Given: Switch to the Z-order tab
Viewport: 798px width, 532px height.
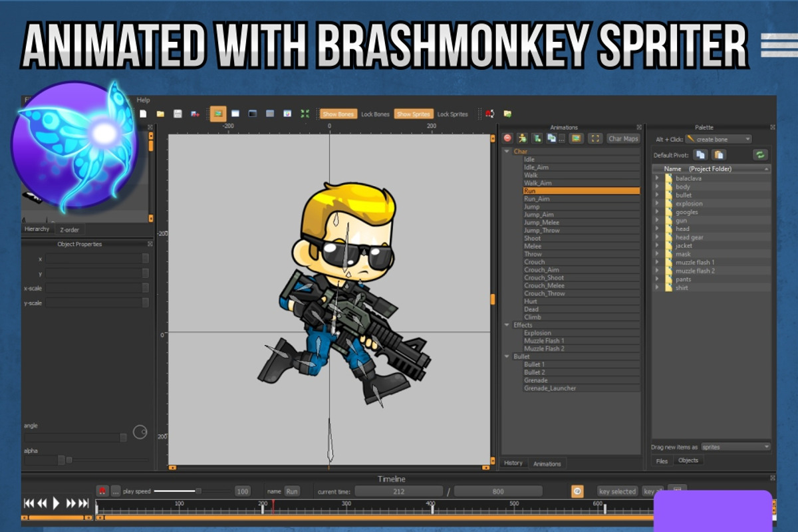Looking at the screenshot, I should 69,229.
